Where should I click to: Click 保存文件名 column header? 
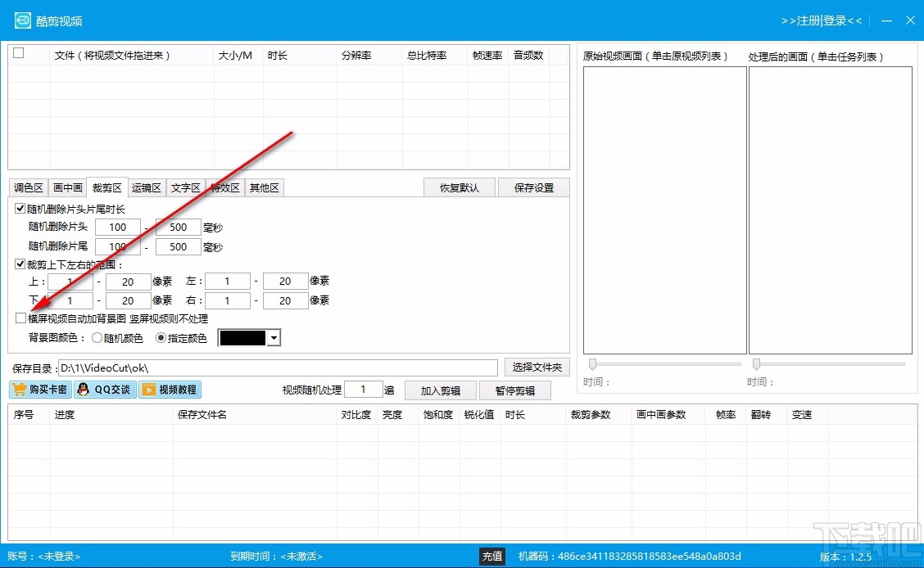pyautogui.click(x=255, y=415)
